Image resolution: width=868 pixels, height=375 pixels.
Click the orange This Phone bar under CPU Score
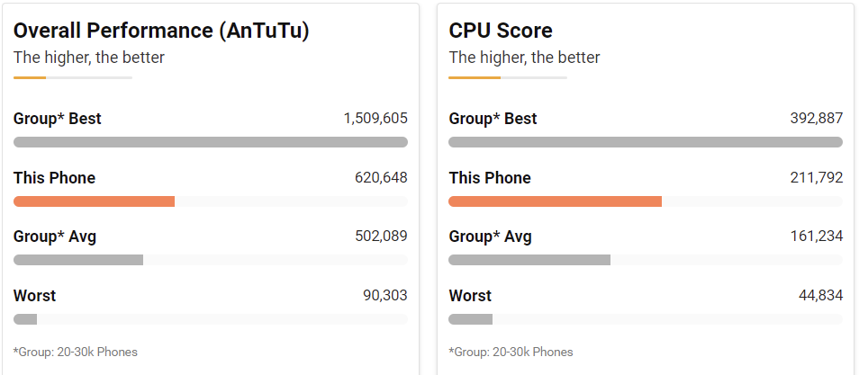555,201
